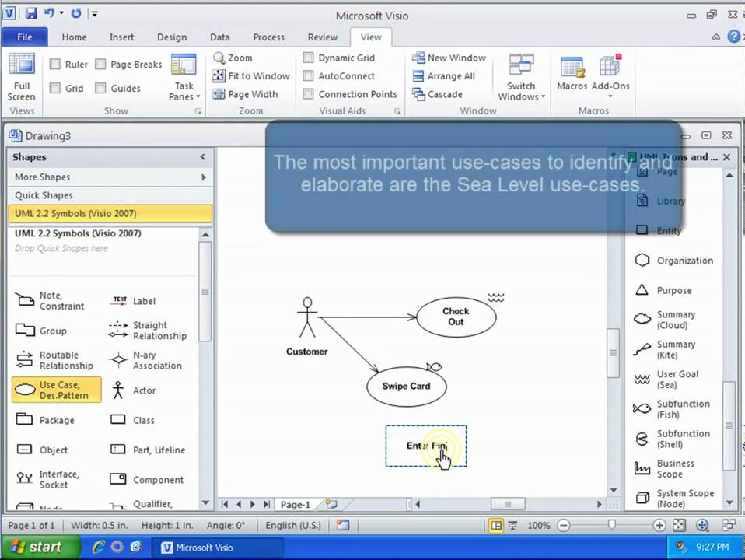Viewport: 745px width, 560px height.
Task: Enable AutoConnect checkbox
Action: (309, 75)
